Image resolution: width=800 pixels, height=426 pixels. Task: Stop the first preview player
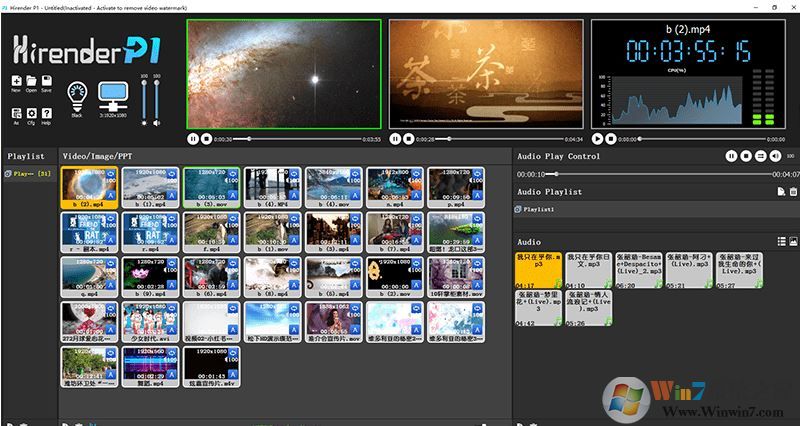pyautogui.click(x=206, y=139)
